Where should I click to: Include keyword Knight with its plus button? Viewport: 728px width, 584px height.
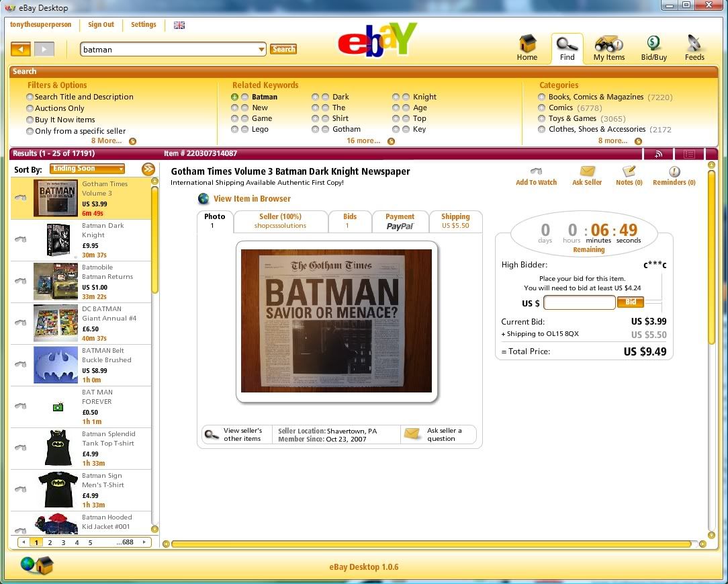[x=396, y=97]
